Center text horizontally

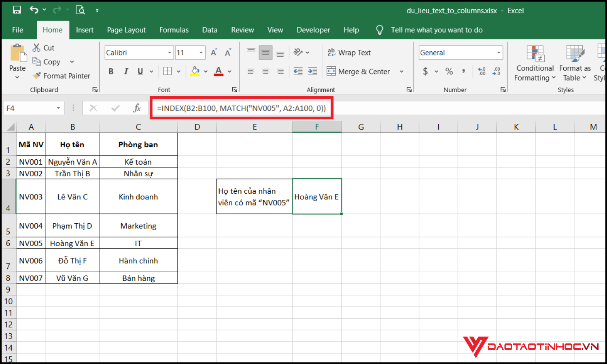click(265, 72)
